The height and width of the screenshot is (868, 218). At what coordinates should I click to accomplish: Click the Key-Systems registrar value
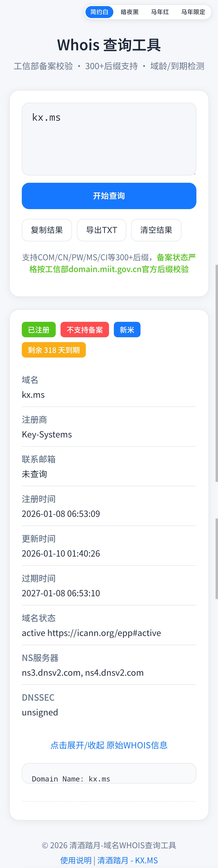click(47, 434)
